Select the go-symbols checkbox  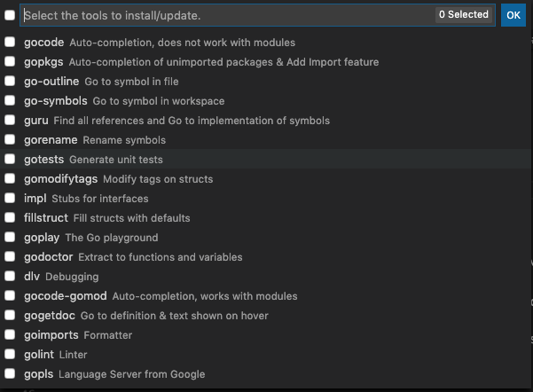tap(10, 100)
